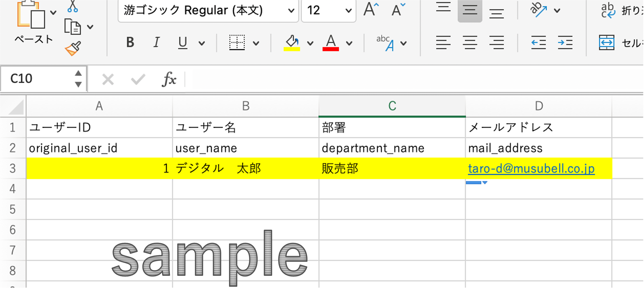The width and height of the screenshot is (644, 296).
Task: Select column C header
Action: click(x=392, y=106)
